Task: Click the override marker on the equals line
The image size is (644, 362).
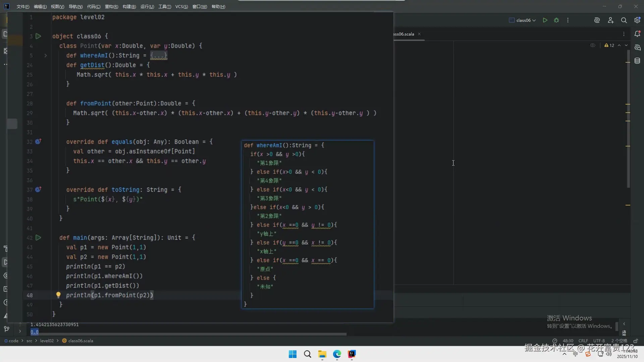Action: [38, 142]
